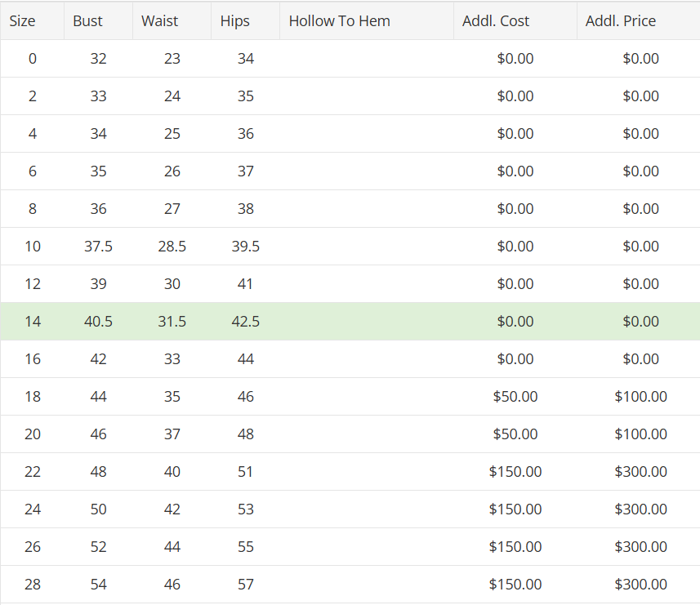
Task: Click the $300.00 price for size 28
Action: click(x=640, y=584)
